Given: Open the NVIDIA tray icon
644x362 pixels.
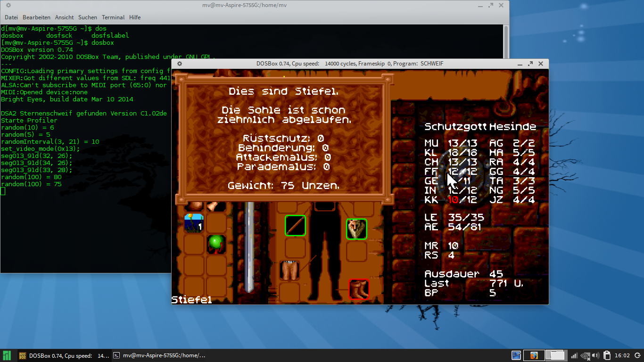Looking at the screenshot, I should click(585, 355).
